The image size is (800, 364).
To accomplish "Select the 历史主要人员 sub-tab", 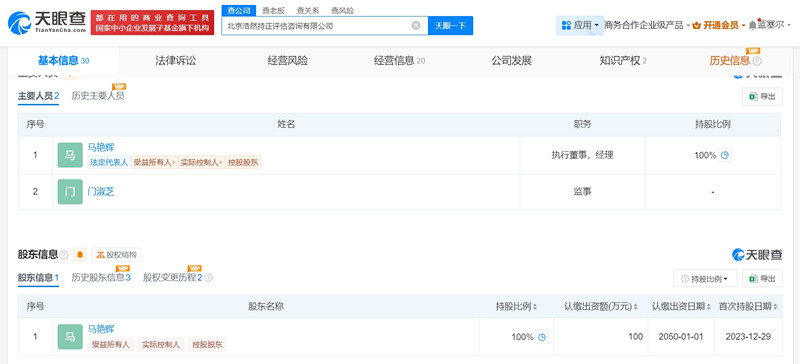I will click(98, 96).
